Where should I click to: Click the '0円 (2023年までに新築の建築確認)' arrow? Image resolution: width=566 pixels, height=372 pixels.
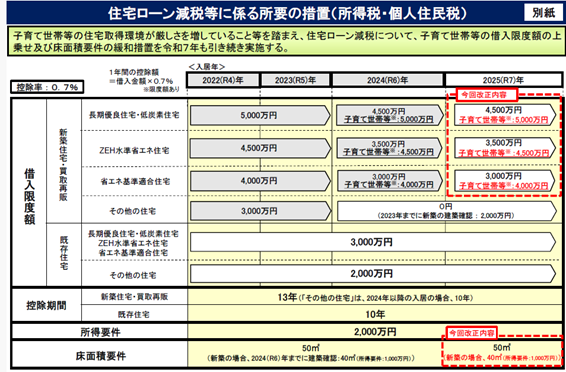pos(446,211)
